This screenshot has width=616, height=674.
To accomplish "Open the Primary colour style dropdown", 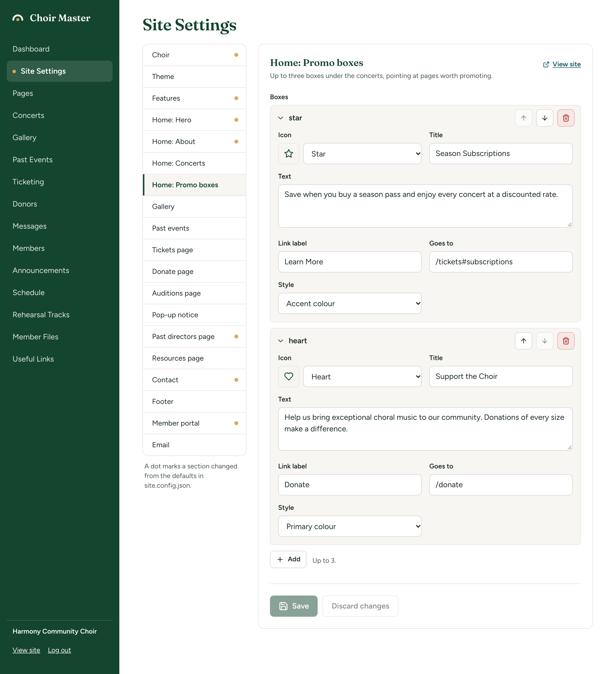I will tap(350, 526).
